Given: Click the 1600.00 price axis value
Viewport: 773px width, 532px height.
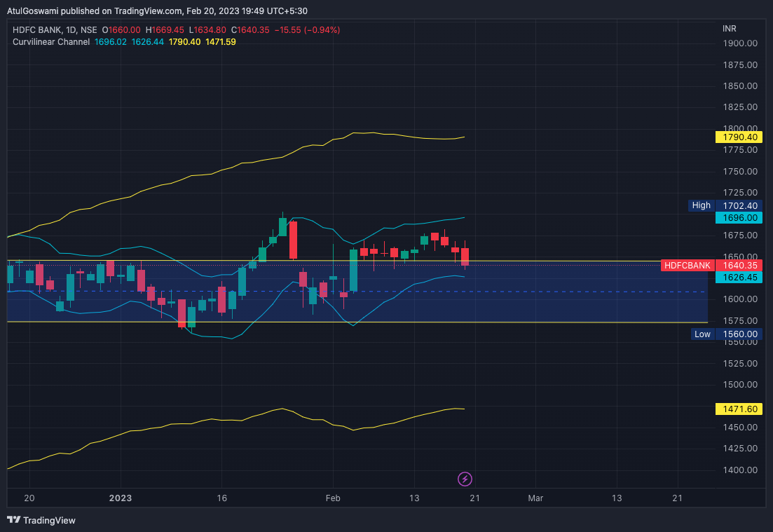Looking at the screenshot, I should [740, 299].
